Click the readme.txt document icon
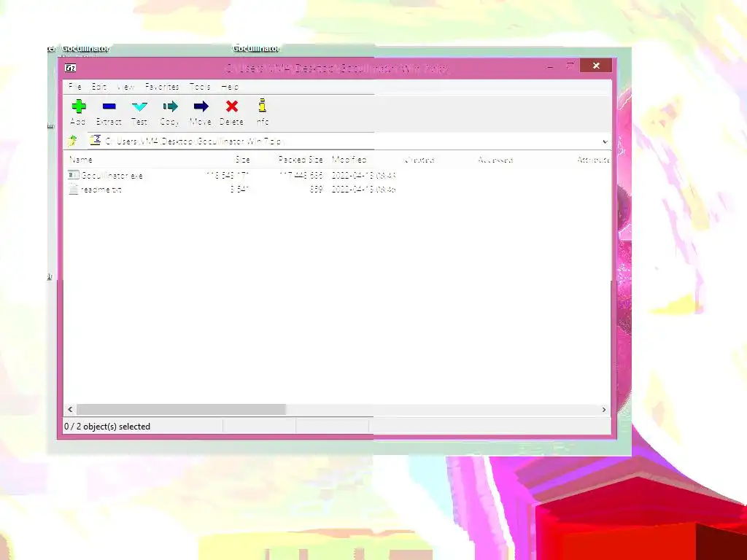 (74, 189)
